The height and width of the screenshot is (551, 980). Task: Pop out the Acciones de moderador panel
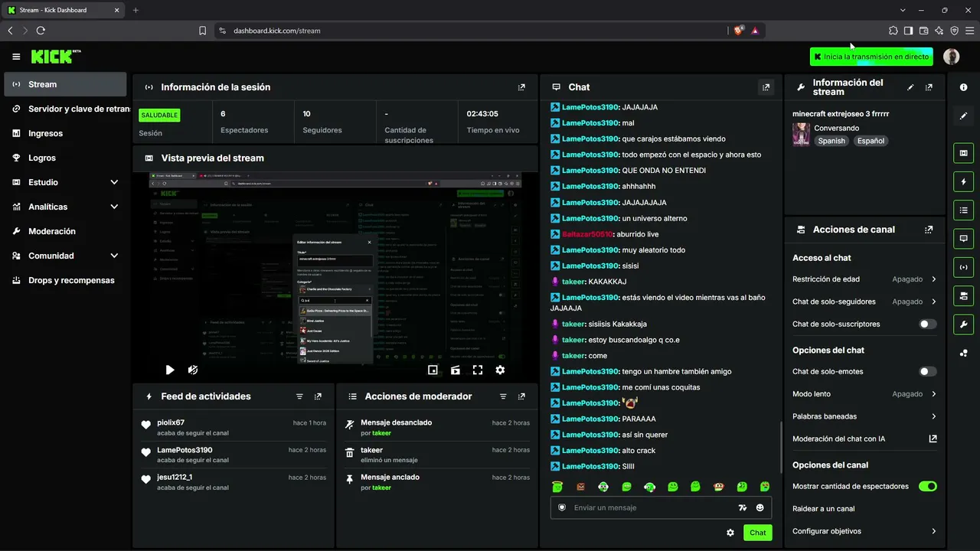[x=521, y=396]
